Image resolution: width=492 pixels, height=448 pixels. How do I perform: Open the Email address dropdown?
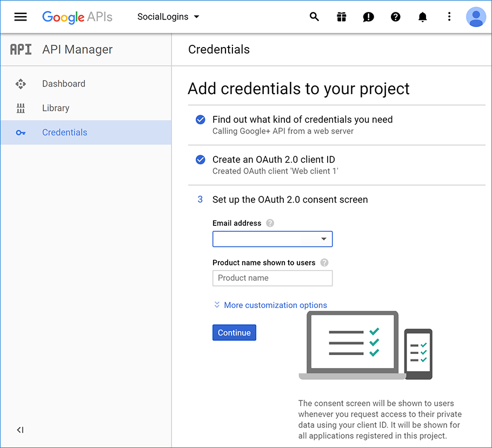tap(272, 239)
